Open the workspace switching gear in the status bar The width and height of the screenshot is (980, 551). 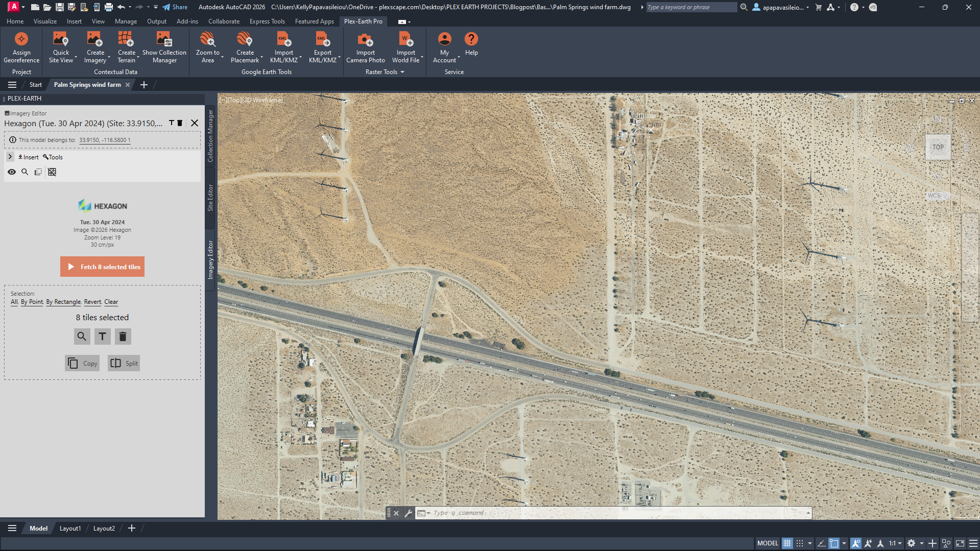911,543
